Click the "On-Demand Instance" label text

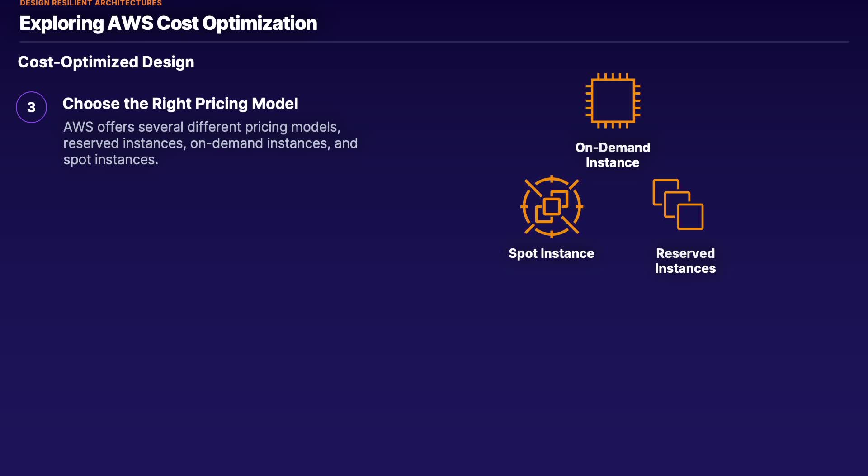pyautogui.click(x=613, y=155)
